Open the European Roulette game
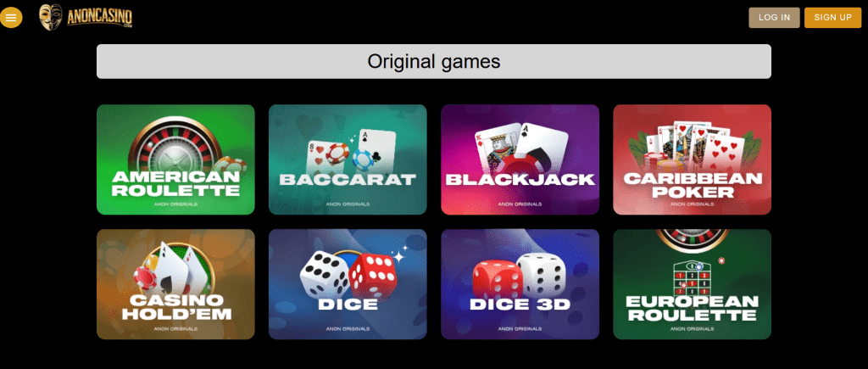Viewport: 868px width, 369px height. tap(692, 284)
